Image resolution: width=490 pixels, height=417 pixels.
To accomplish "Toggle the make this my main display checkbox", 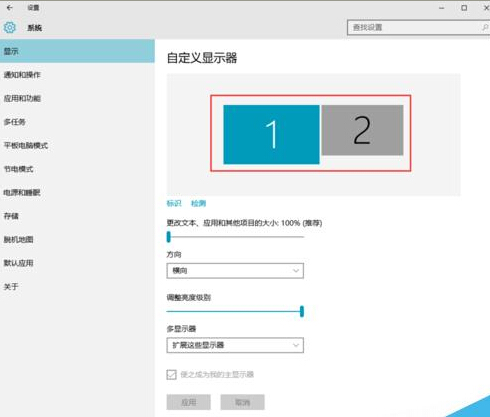I will [171, 374].
